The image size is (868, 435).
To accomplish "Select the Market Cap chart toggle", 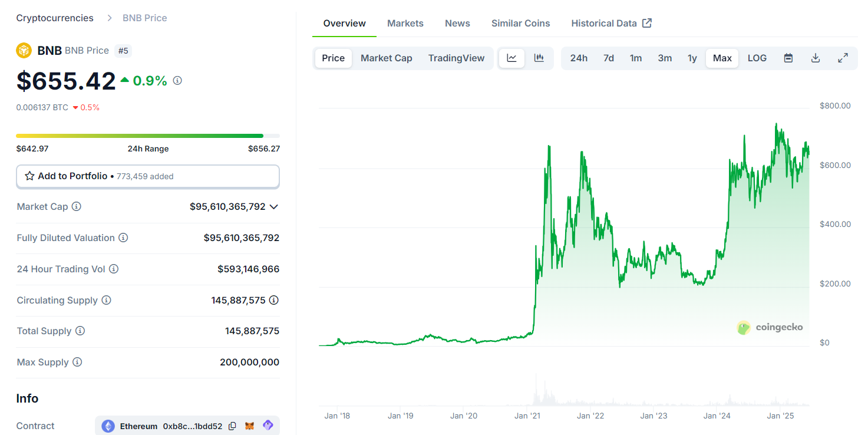I will (387, 58).
